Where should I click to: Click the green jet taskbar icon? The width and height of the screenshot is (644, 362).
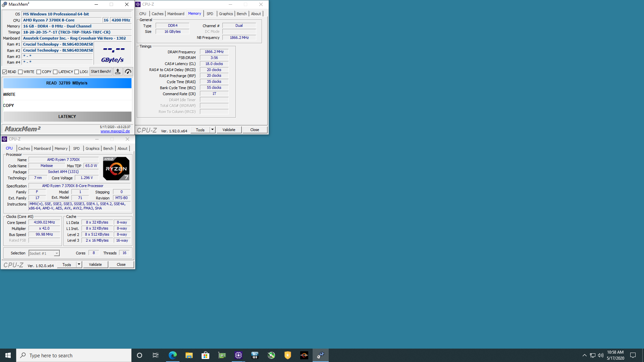point(271,355)
